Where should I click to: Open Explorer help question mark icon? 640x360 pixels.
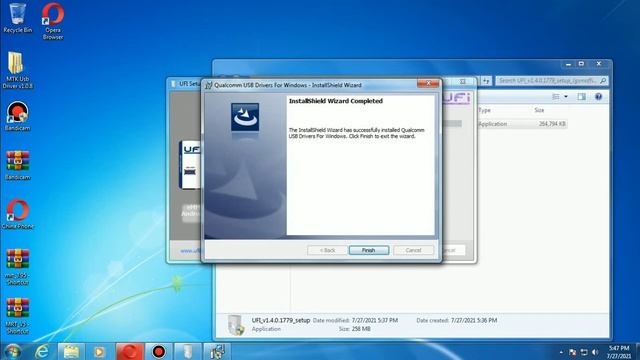point(598,97)
